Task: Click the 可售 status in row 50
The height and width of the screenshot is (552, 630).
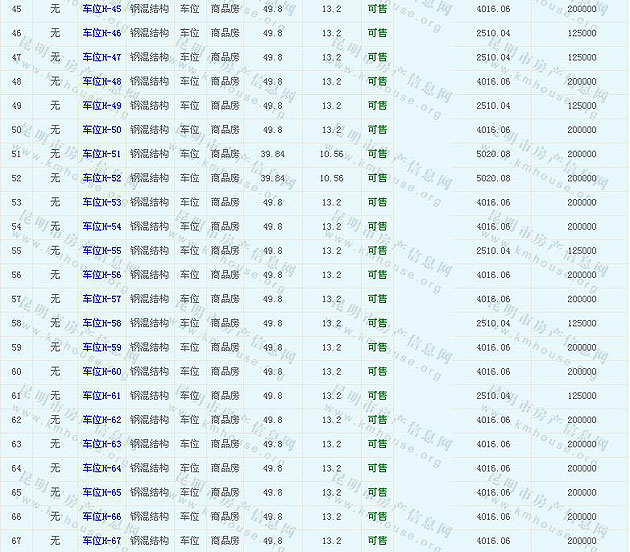Action: pos(377,130)
